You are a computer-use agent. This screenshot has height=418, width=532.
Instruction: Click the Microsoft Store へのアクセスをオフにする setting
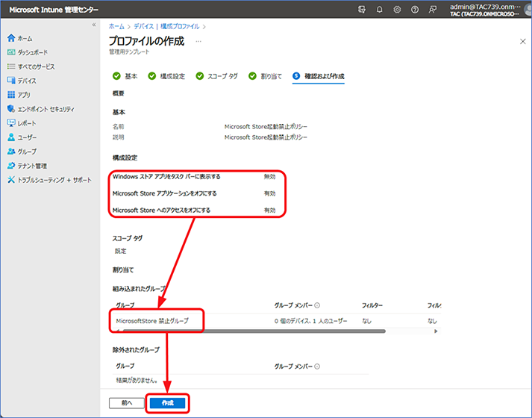pos(161,210)
